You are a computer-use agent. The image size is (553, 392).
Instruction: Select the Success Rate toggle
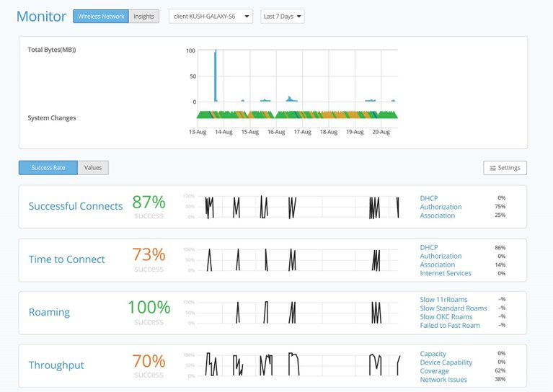point(48,168)
